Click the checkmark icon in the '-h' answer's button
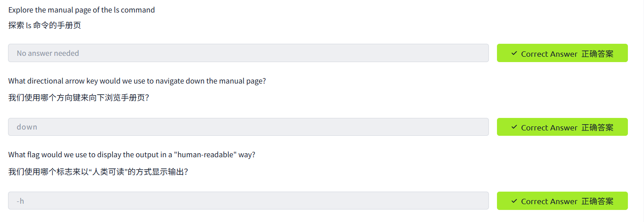 514,201
